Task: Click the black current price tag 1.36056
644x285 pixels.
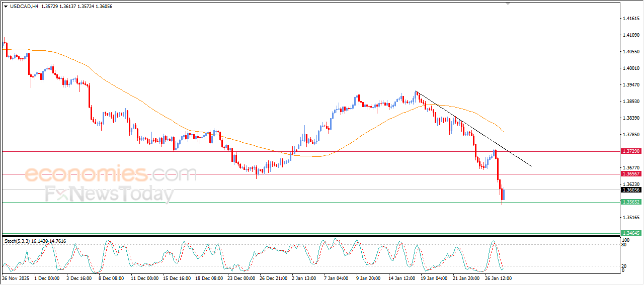Action: 630,190
